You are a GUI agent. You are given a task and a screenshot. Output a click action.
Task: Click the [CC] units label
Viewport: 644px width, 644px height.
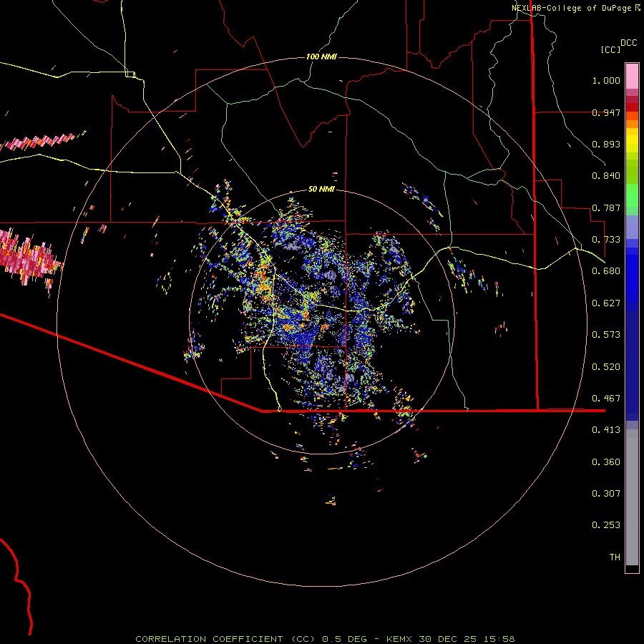click(x=610, y=49)
